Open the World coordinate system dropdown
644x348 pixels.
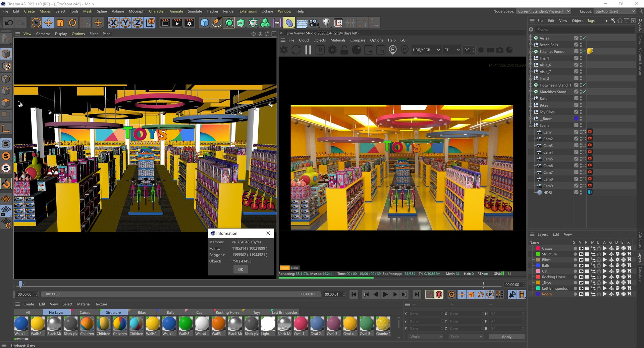[x=426, y=337]
